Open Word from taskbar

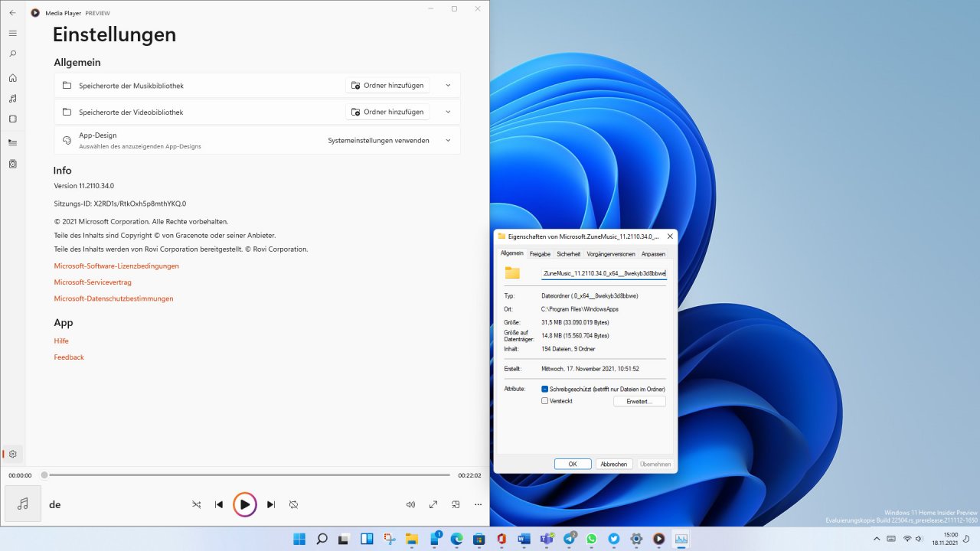click(x=524, y=539)
